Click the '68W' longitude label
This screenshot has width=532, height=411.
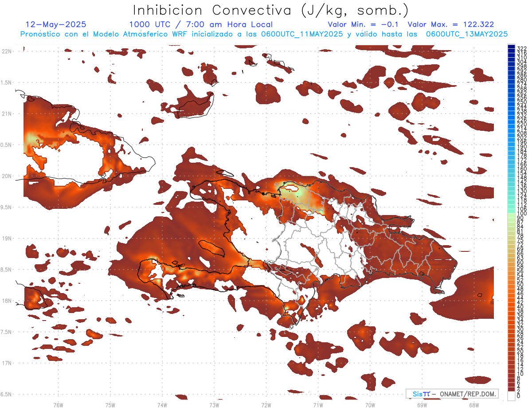pyautogui.click(x=474, y=405)
